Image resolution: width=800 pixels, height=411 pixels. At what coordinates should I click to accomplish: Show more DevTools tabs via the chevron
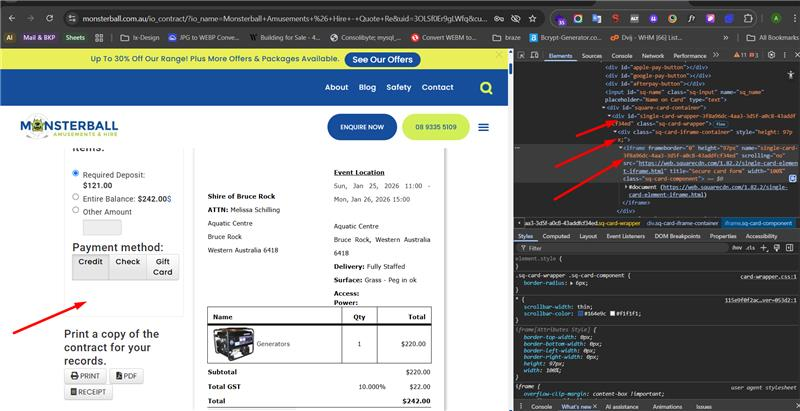click(x=717, y=55)
